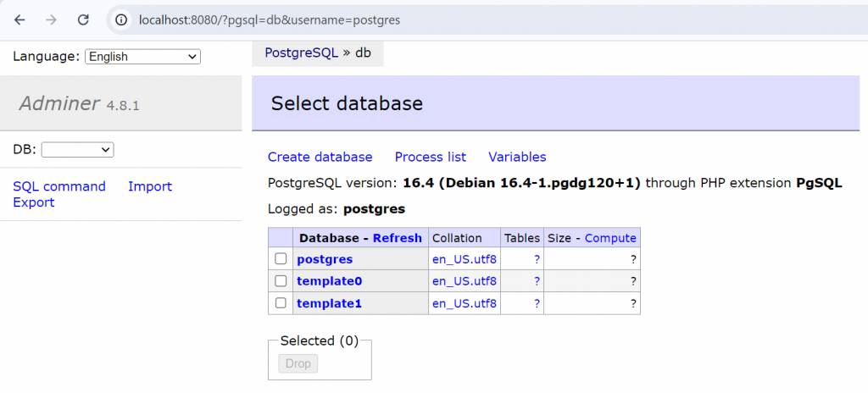The height and width of the screenshot is (393, 868).
Task: Go back with the browser back arrow
Action: coord(20,20)
